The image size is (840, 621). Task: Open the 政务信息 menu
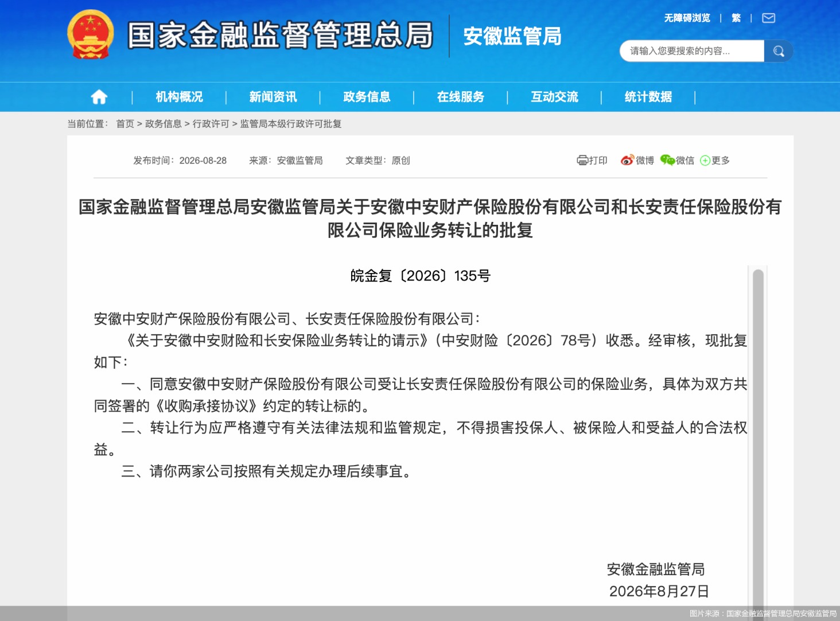[x=367, y=97]
